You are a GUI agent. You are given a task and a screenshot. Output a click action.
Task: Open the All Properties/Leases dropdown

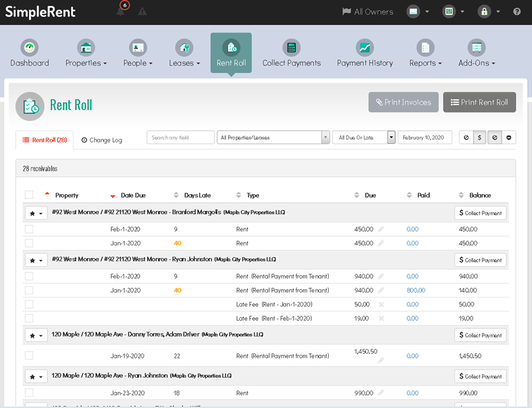pos(273,137)
